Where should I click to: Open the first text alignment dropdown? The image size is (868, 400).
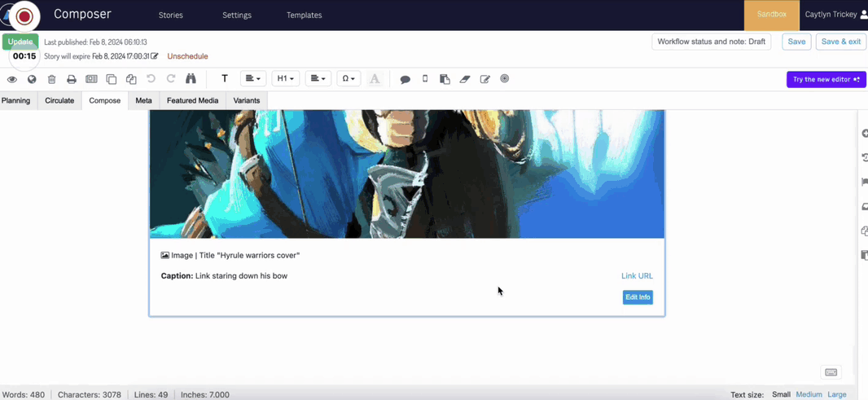pos(253,79)
